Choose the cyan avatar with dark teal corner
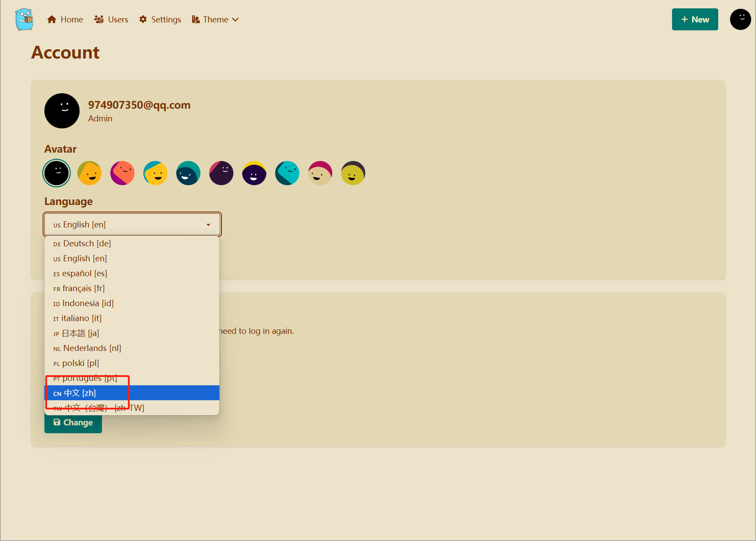 tap(287, 173)
